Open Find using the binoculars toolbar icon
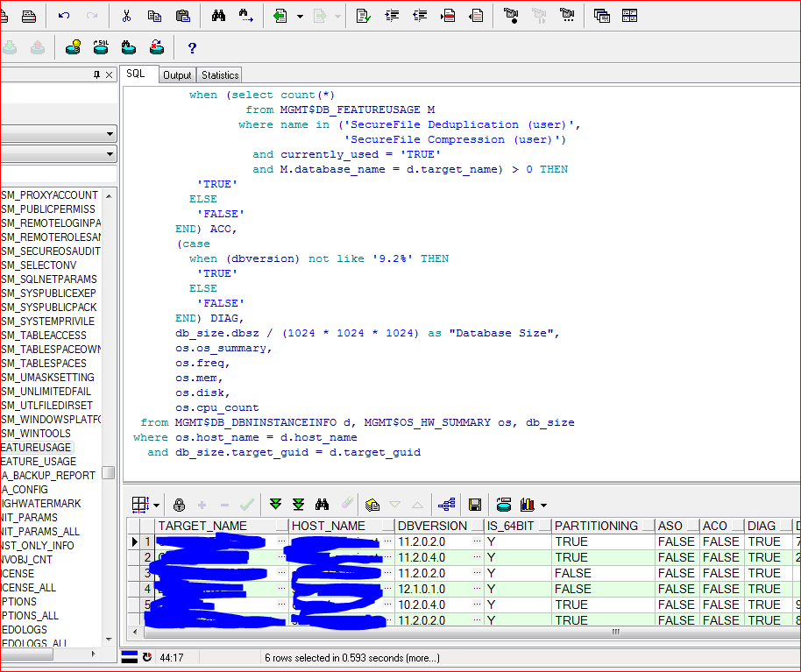Screen dimensions: 801x672 219,15
